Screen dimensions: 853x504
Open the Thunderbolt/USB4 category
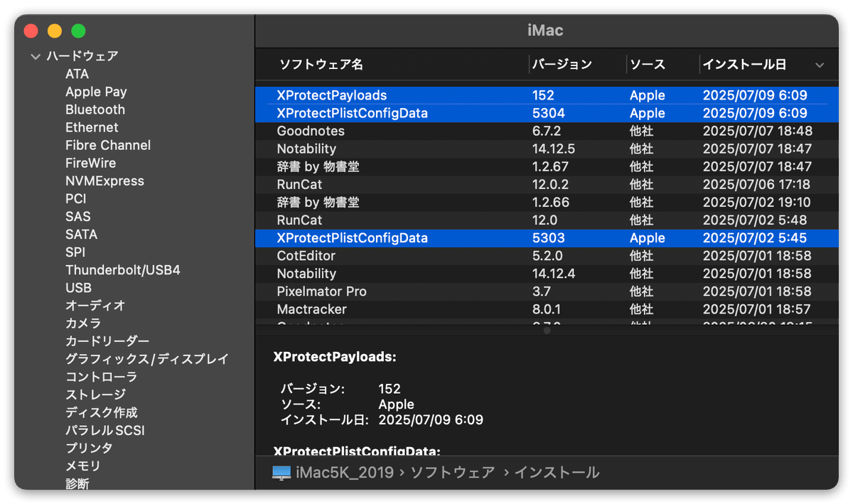123,270
